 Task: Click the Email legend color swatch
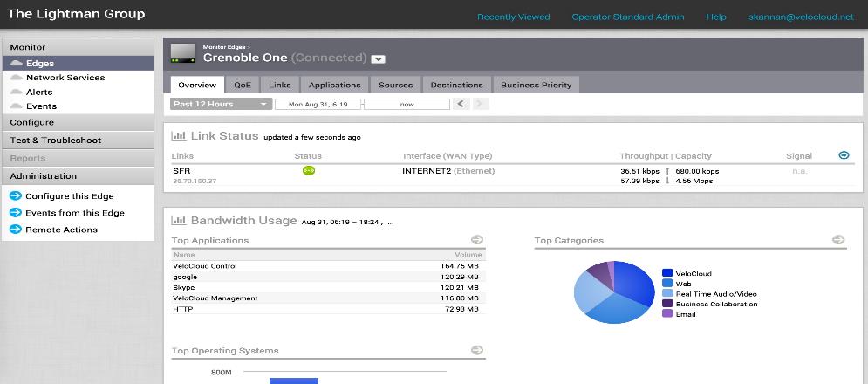click(x=667, y=313)
